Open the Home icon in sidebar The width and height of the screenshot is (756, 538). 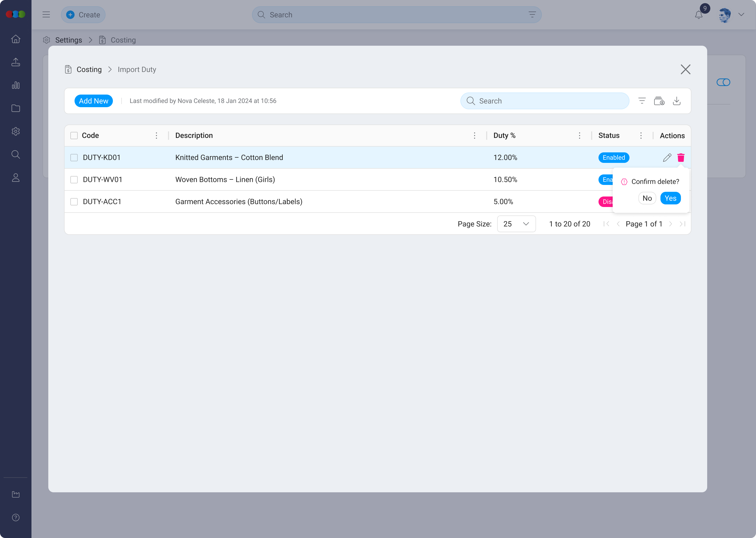tap(15, 39)
